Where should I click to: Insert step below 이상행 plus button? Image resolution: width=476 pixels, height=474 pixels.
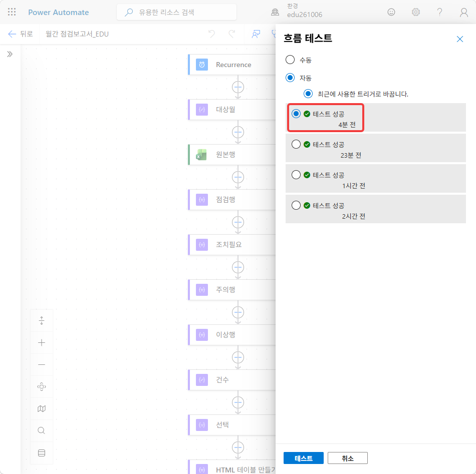click(x=238, y=357)
